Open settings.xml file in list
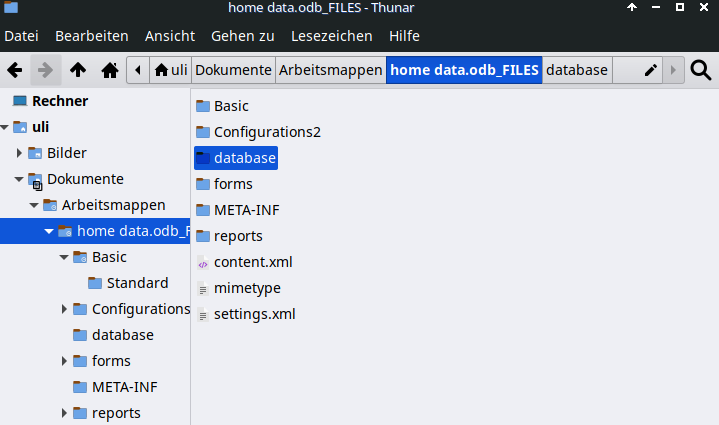The image size is (719, 425). pyautogui.click(x=254, y=314)
